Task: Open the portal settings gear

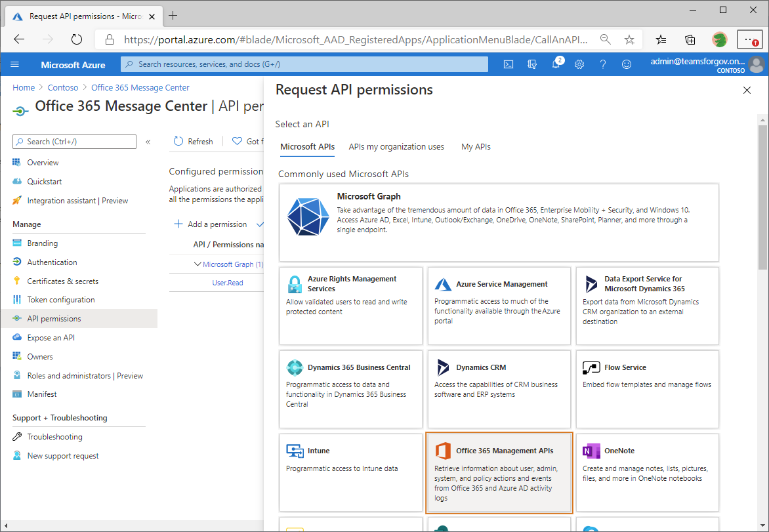Action: (579, 64)
